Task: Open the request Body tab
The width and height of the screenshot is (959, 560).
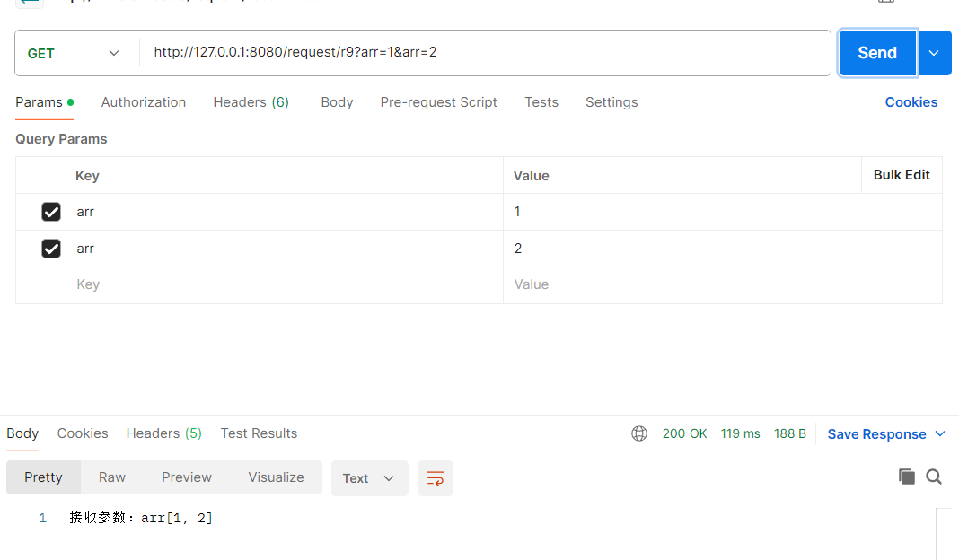Action: pos(337,102)
